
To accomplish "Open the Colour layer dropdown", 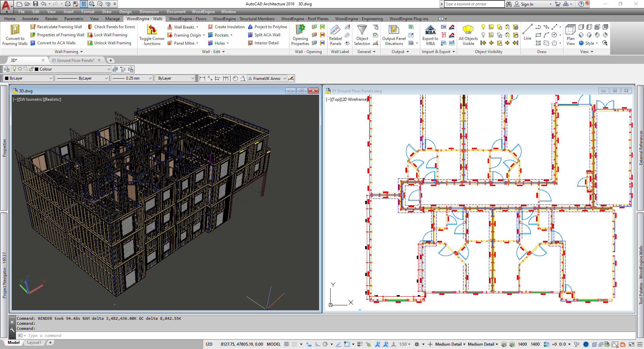I will [x=61, y=69].
